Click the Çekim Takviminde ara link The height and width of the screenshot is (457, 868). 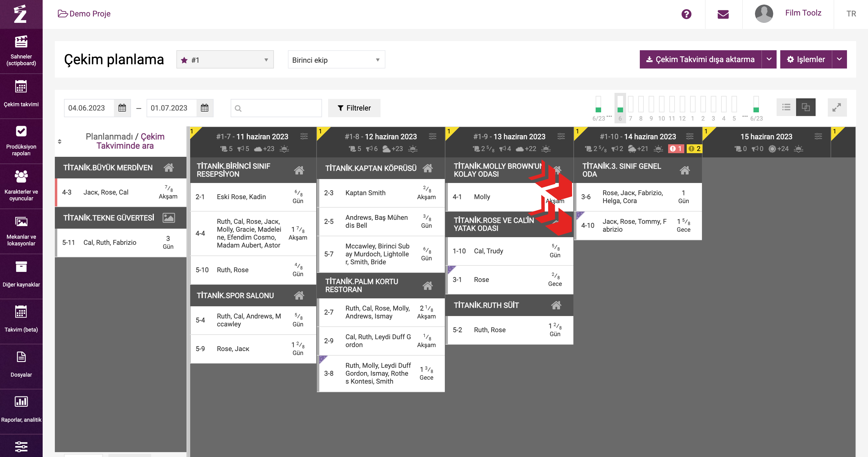point(131,141)
